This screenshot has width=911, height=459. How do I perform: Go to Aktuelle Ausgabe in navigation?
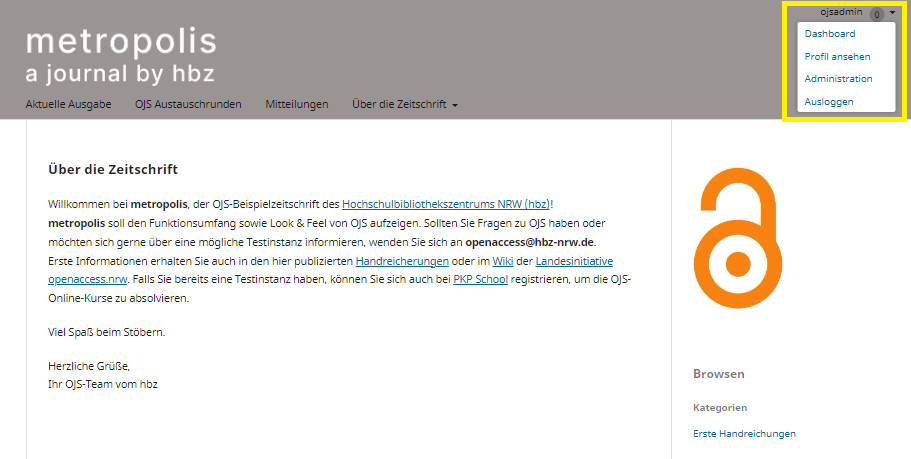coord(68,104)
